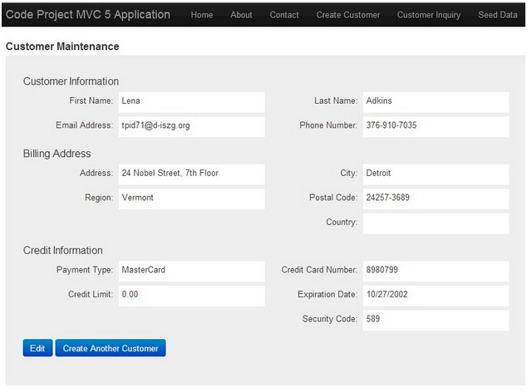The image size is (532, 392).
Task: Click the empty Country field
Action: 436,223
